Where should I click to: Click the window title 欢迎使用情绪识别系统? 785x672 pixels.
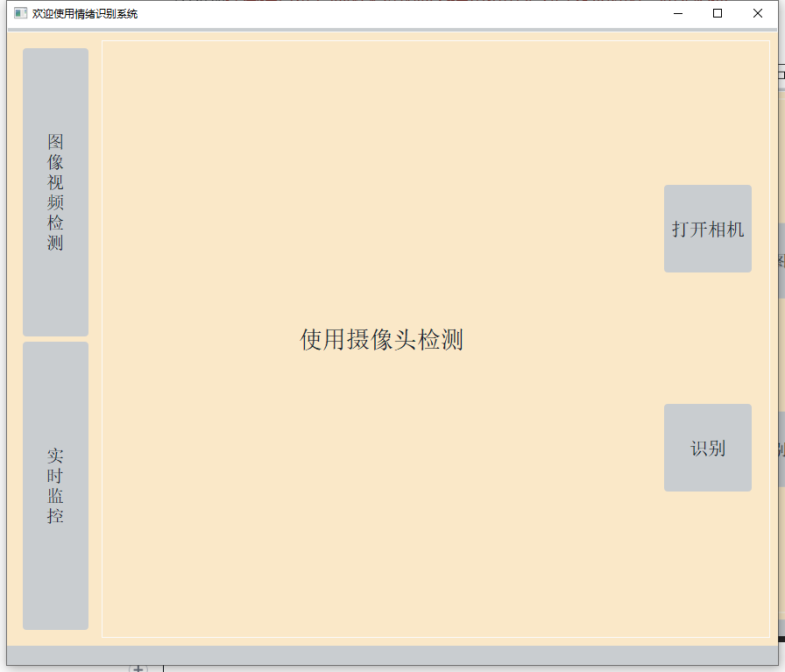point(85,14)
